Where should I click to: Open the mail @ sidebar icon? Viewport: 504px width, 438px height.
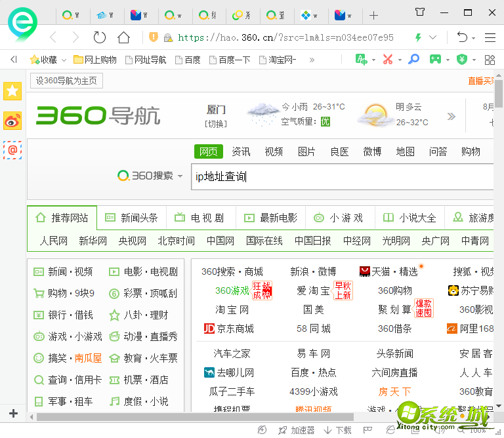coord(12,150)
